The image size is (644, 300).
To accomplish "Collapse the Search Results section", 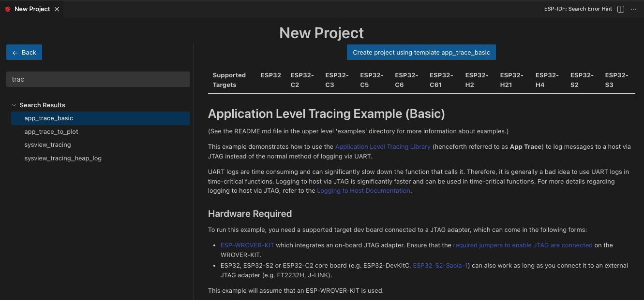I will tap(14, 105).
